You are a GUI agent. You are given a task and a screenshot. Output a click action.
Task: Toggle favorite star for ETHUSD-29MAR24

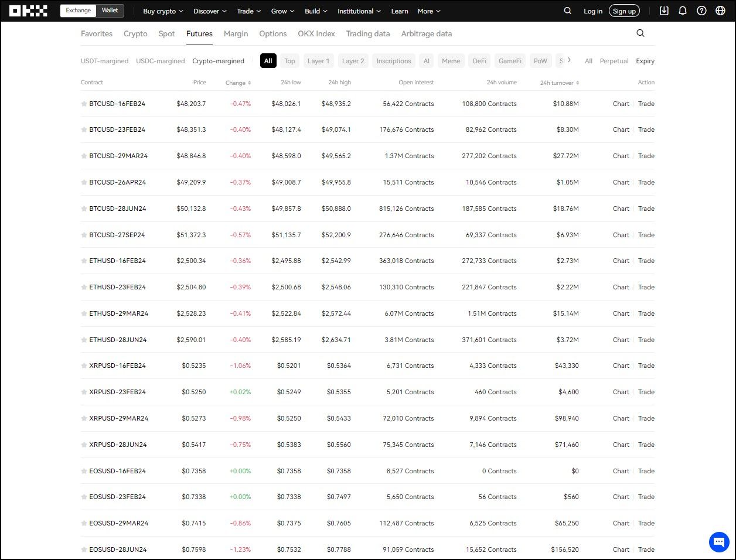84,313
